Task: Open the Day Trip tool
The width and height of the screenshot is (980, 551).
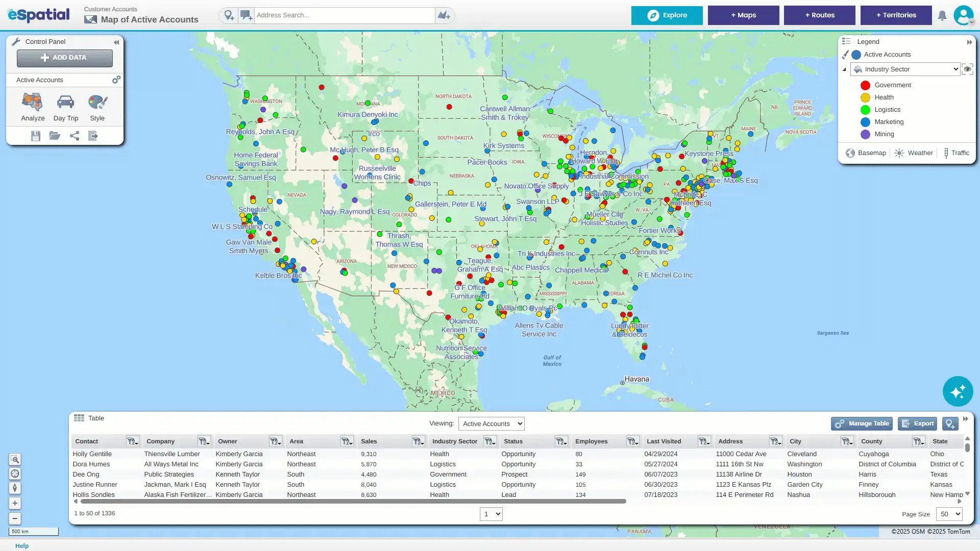Action: click(x=65, y=107)
